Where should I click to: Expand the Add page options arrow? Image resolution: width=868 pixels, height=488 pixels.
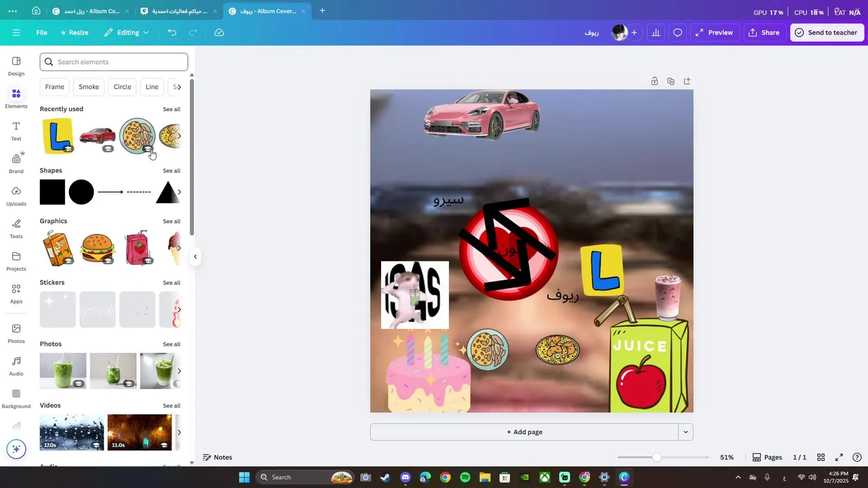tap(686, 432)
